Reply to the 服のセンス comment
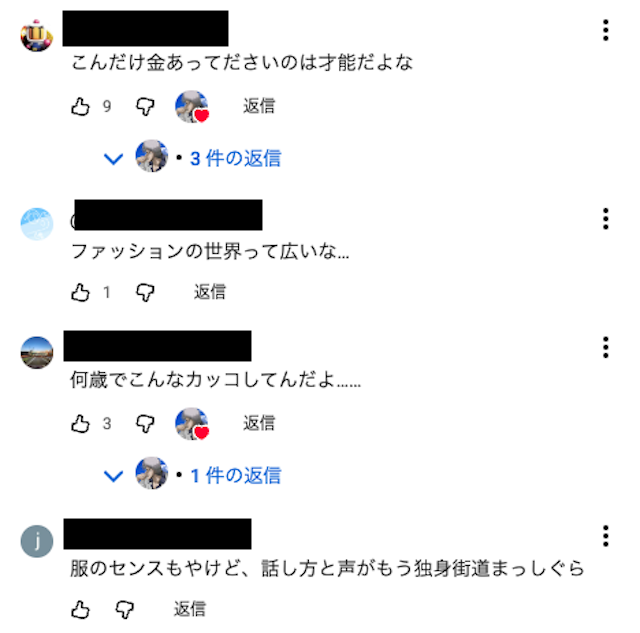 [190, 609]
